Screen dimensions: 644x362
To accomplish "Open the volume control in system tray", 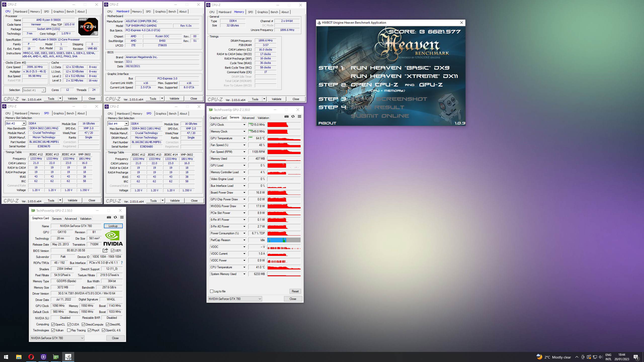I will click(x=601, y=357).
